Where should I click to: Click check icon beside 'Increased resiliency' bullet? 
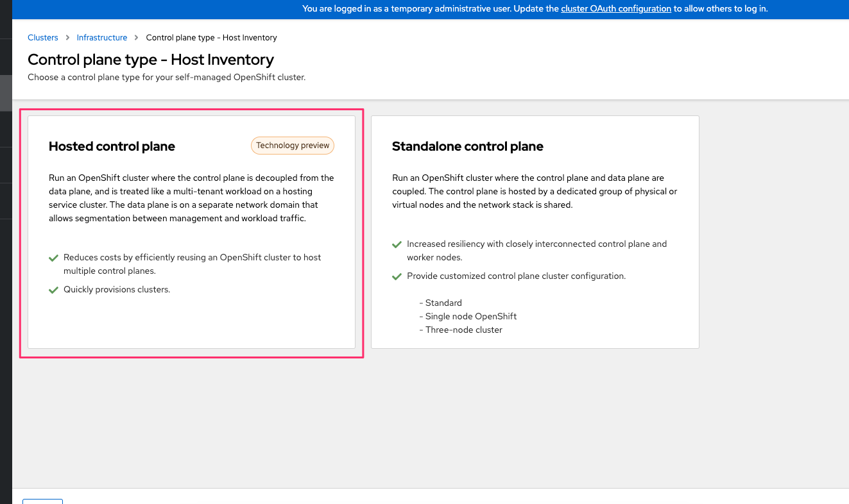pos(397,244)
